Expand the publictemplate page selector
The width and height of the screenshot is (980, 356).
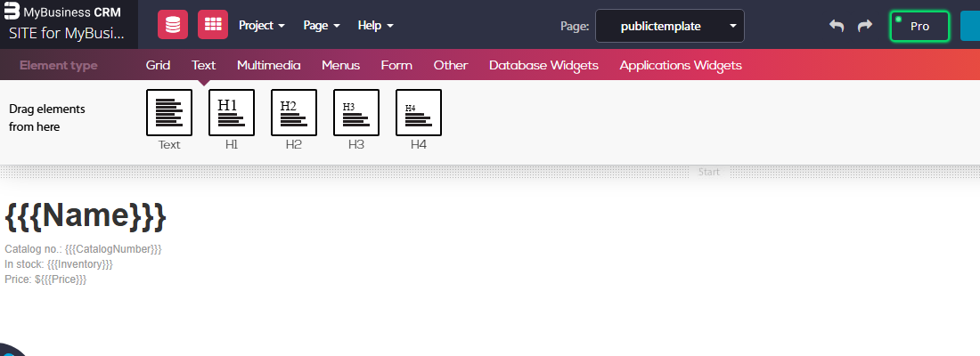pyautogui.click(x=669, y=26)
